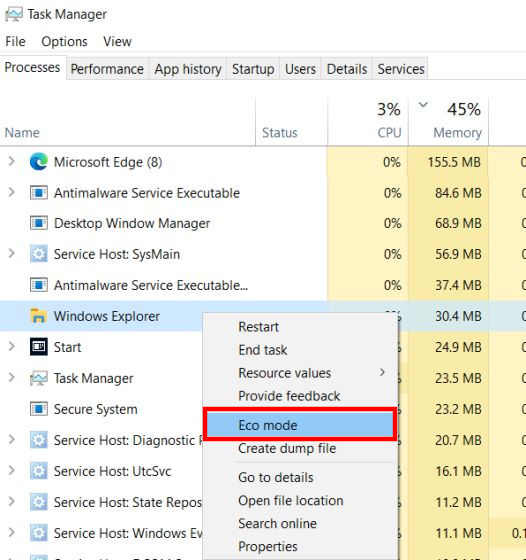
Task: Sort processes by the Name column
Action: click(x=127, y=121)
